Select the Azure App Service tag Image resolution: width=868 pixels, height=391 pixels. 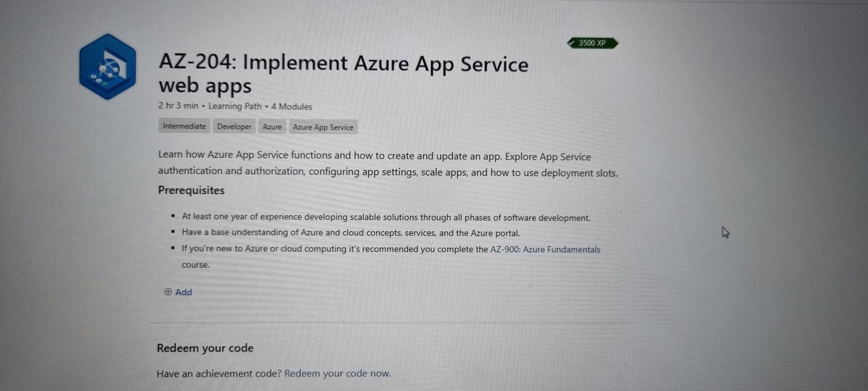(323, 127)
